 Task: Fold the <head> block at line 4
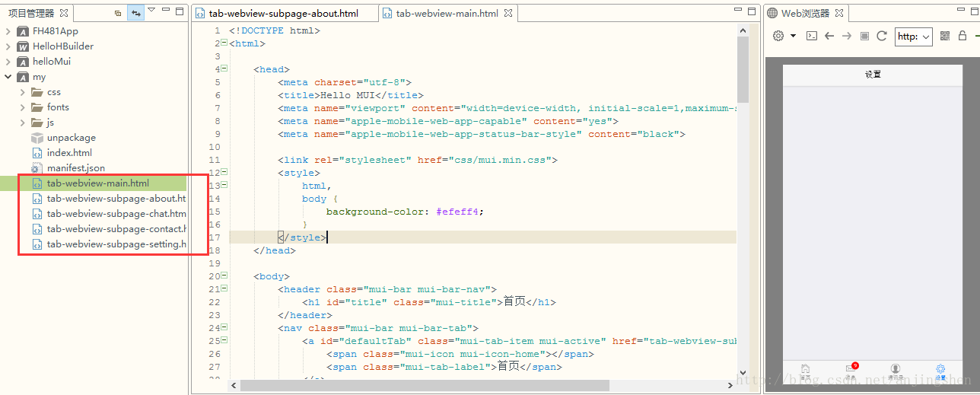pyautogui.click(x=224, y=68)
